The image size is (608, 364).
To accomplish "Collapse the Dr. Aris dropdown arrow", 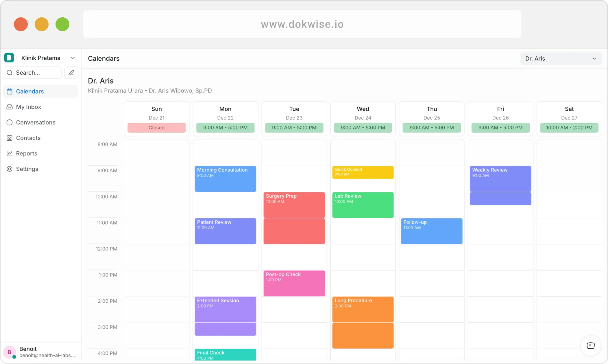I will [x=594, y=58].
